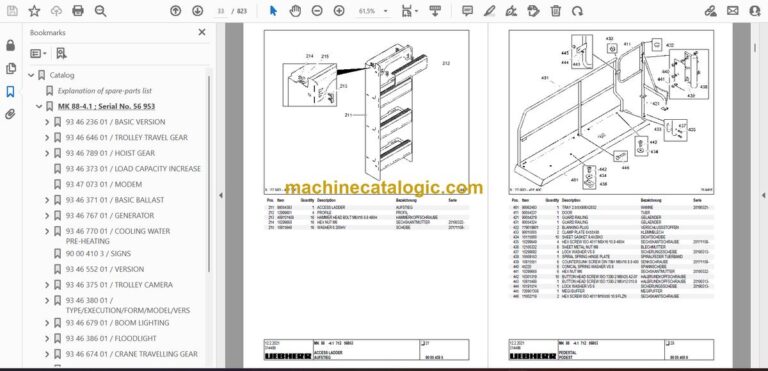The height and width of the screenshot is (371, 768).
Task: Open MK 88-4.1 : Serial No. 56 953
Action: [x=106, y=106]
